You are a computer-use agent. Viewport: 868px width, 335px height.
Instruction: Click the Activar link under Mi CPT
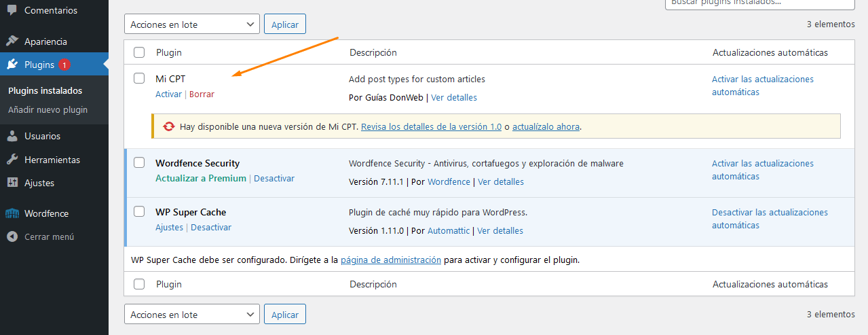tap(168, 94)
